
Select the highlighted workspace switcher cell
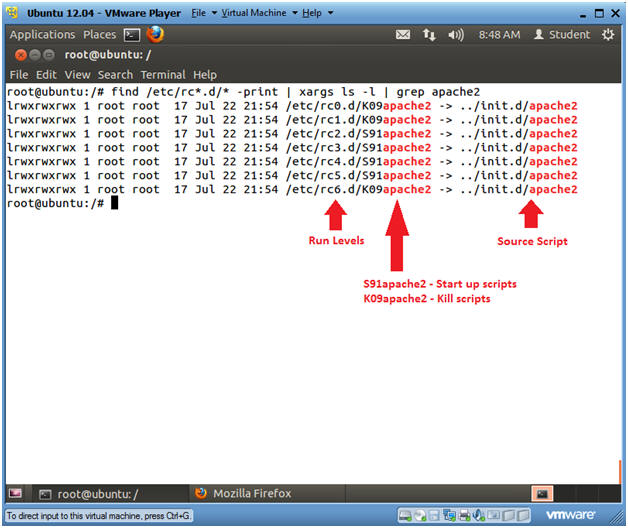click(x=542, y=494)
